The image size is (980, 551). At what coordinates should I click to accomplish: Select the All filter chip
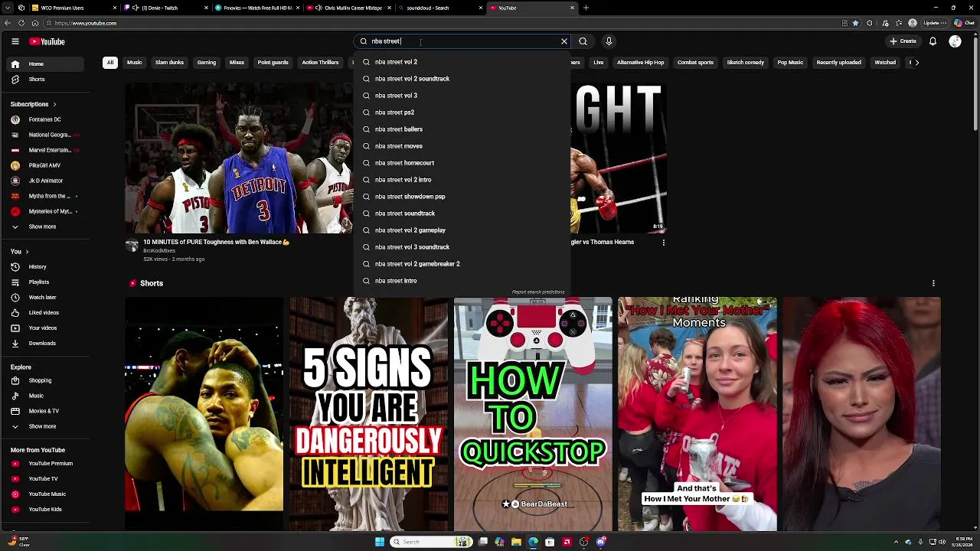tap(110, 63)
